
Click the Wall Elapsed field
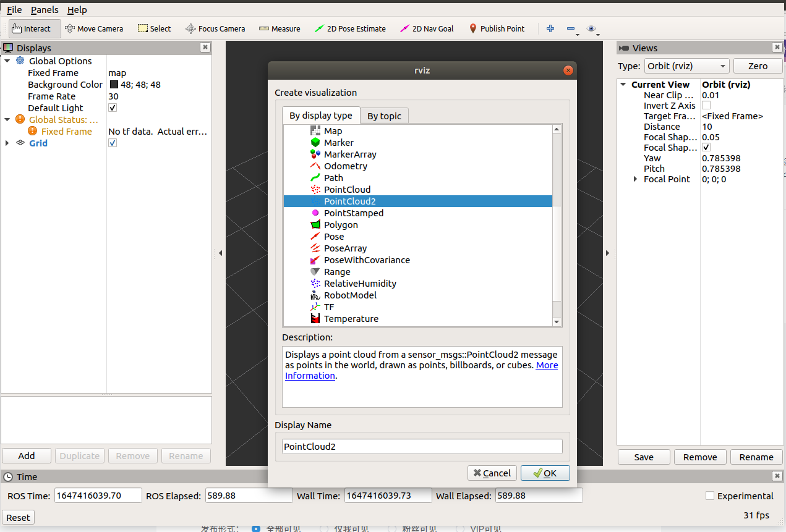[539, 496]
